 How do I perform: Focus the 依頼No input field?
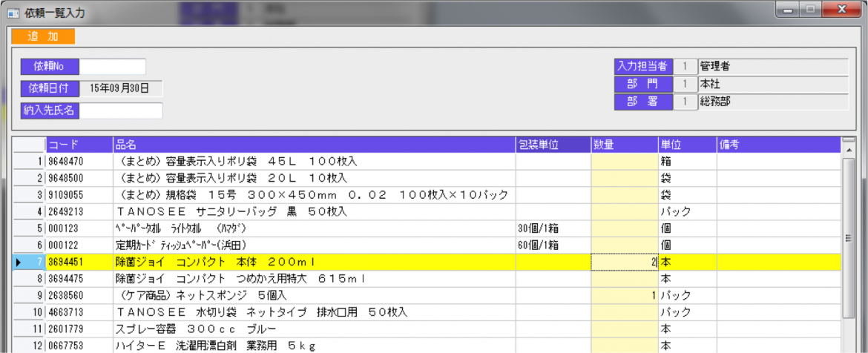point(112,67)
